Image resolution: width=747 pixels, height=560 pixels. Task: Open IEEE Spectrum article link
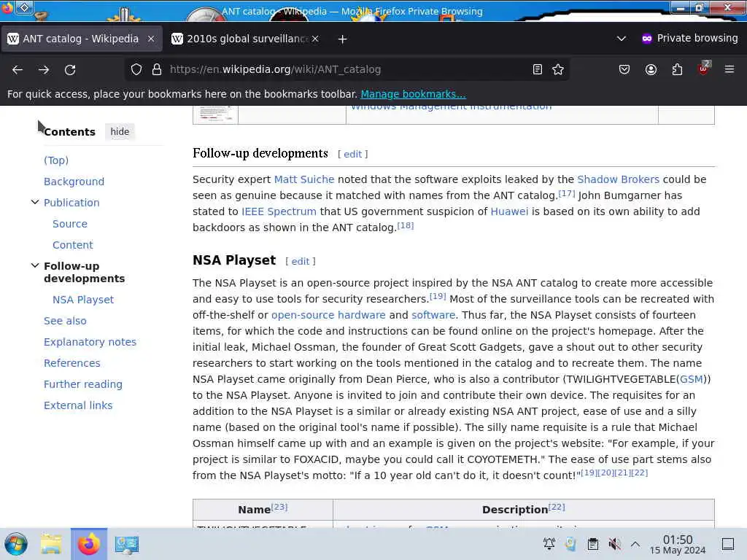279,211
